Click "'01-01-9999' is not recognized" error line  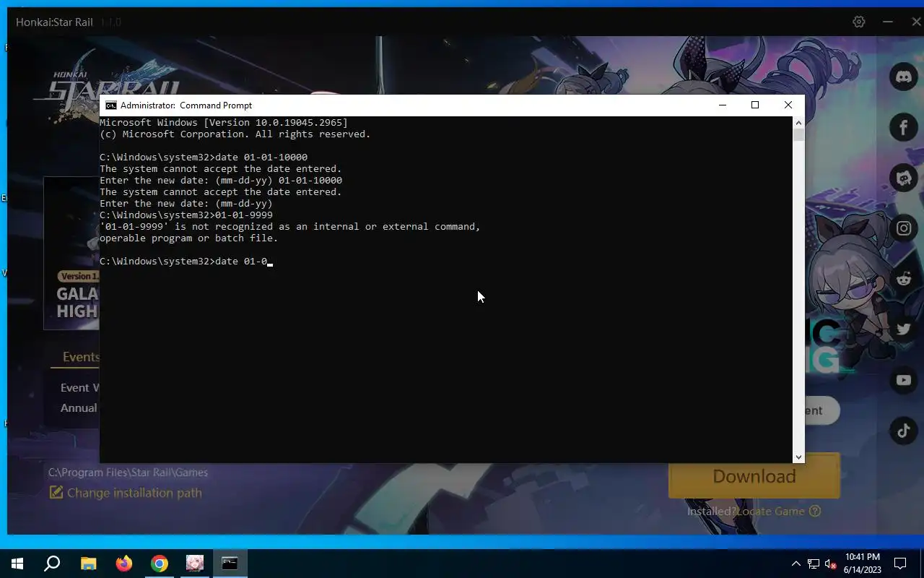click(290, 226)
